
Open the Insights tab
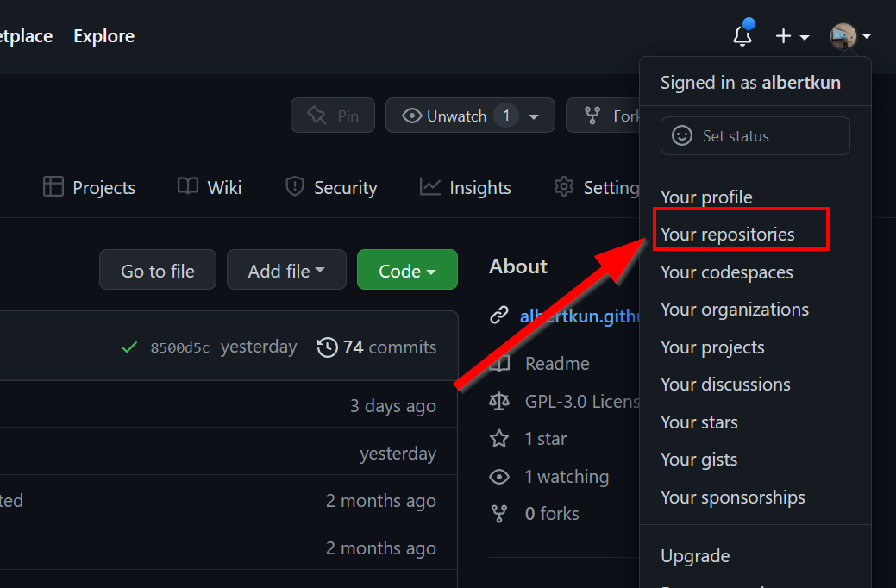(x=466, y=187)
